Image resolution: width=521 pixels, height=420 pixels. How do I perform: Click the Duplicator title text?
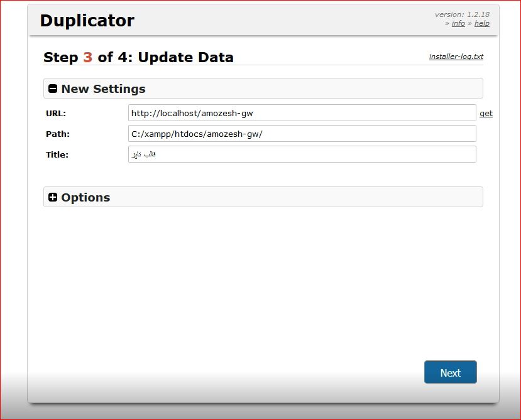[87, 21]
